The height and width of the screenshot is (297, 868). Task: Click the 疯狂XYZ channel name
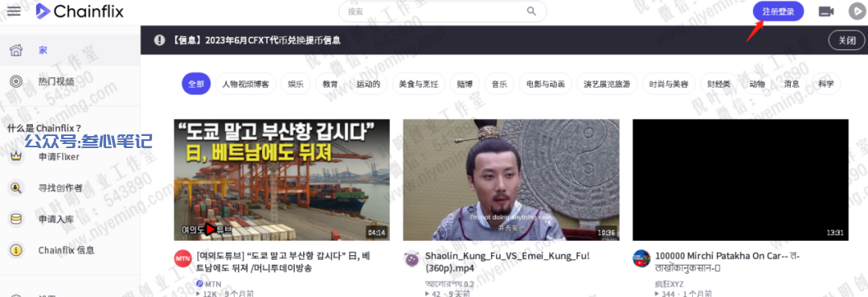pyautogui.click(x=669, y=283)
